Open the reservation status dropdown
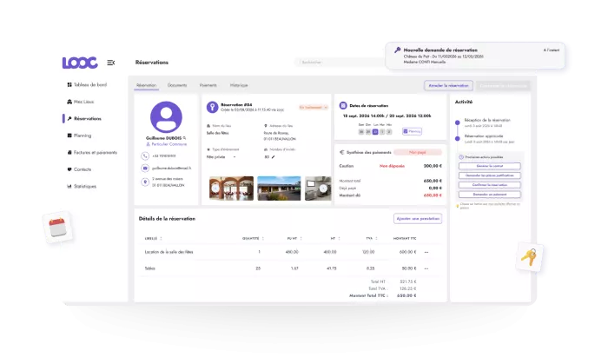 point(314,108)
